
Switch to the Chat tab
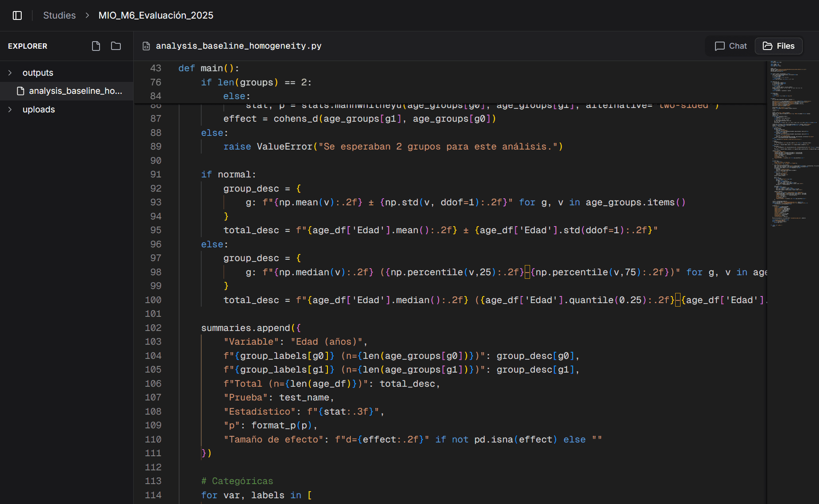coord(731,46)
